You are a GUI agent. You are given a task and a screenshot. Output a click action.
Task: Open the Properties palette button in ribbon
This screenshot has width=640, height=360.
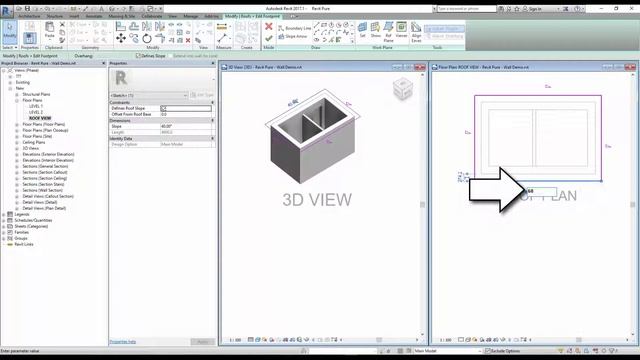(x=29, y=38)
